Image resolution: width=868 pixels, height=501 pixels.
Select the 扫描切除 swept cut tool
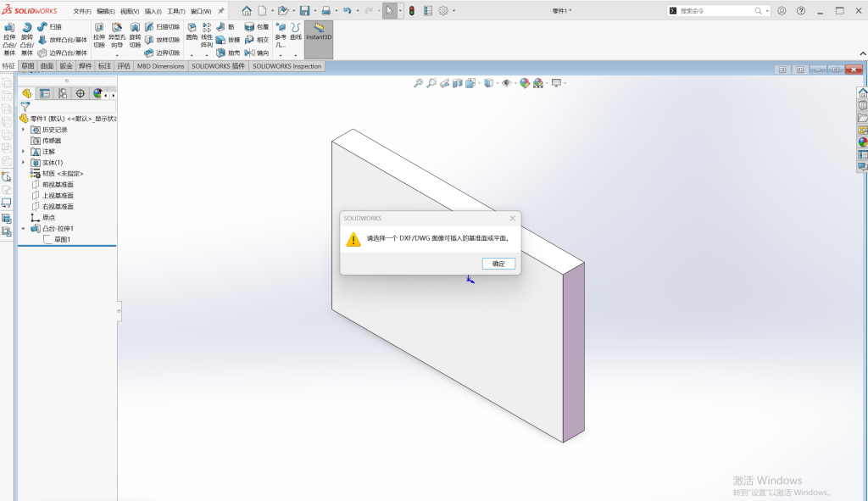click(163, 26)
